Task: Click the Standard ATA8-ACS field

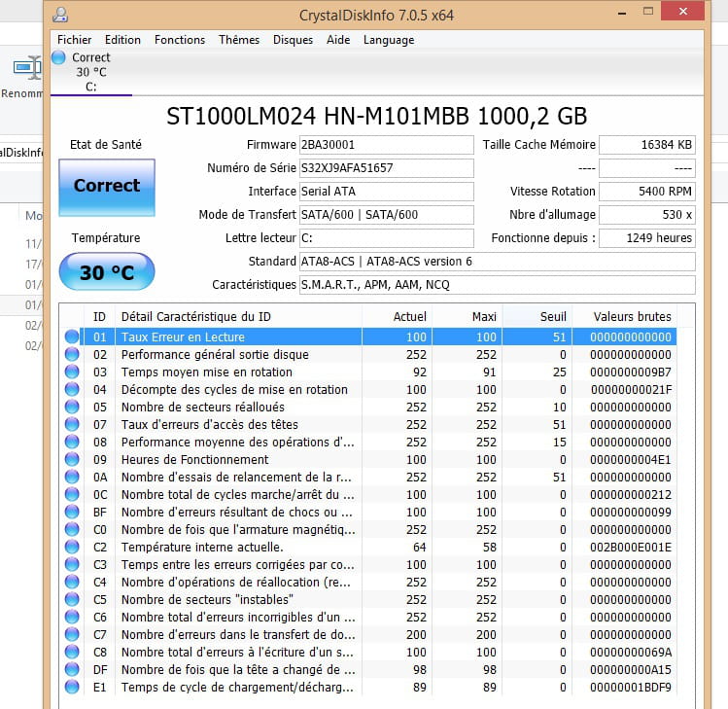Action: point(498,262)
